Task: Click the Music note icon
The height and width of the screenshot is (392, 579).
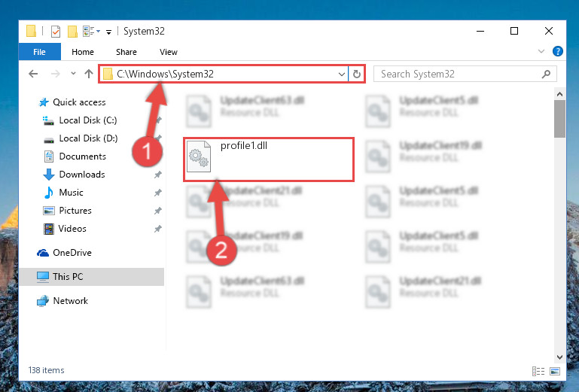Action: [48, 193]
